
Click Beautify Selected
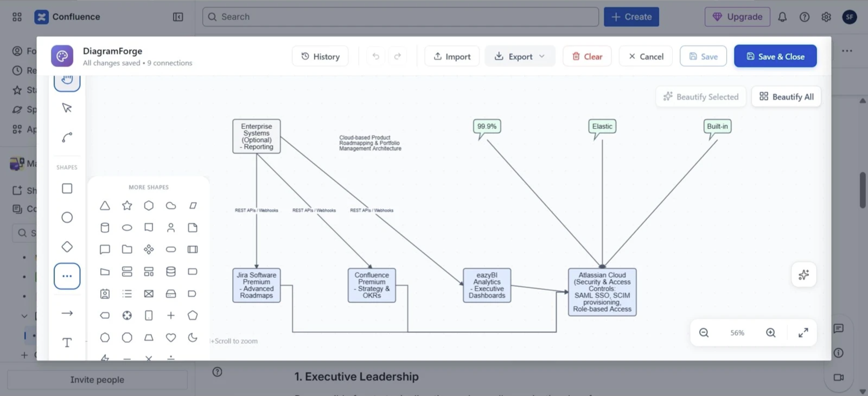pos(701,97)
